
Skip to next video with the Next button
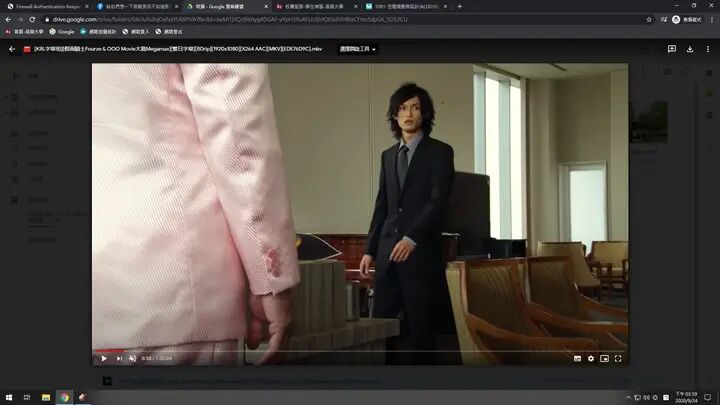click(119, 358)
